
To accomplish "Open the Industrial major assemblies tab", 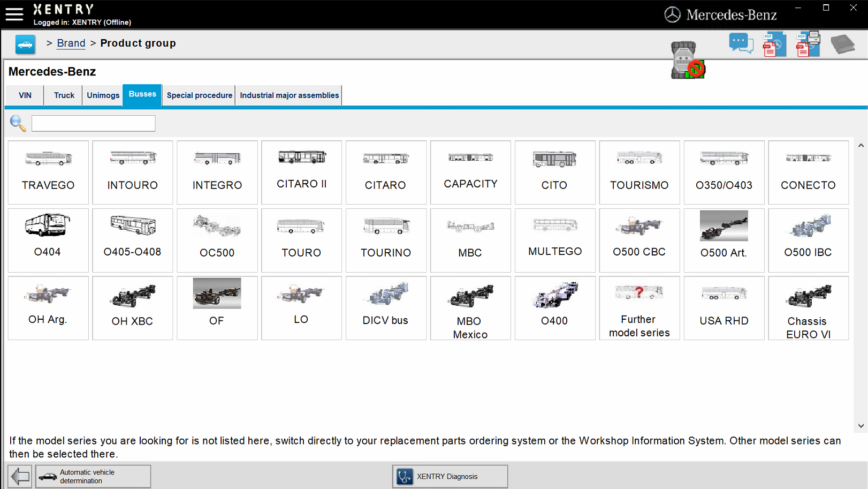I will click(289, 95).
